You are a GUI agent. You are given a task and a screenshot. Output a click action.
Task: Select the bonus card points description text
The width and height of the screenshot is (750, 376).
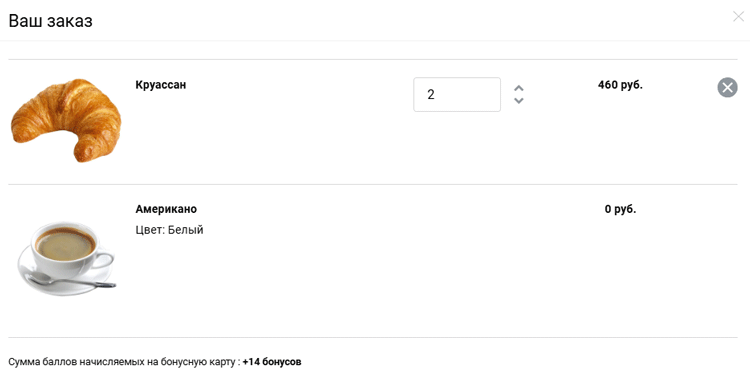pyautogui.click(x=124, y=362)
